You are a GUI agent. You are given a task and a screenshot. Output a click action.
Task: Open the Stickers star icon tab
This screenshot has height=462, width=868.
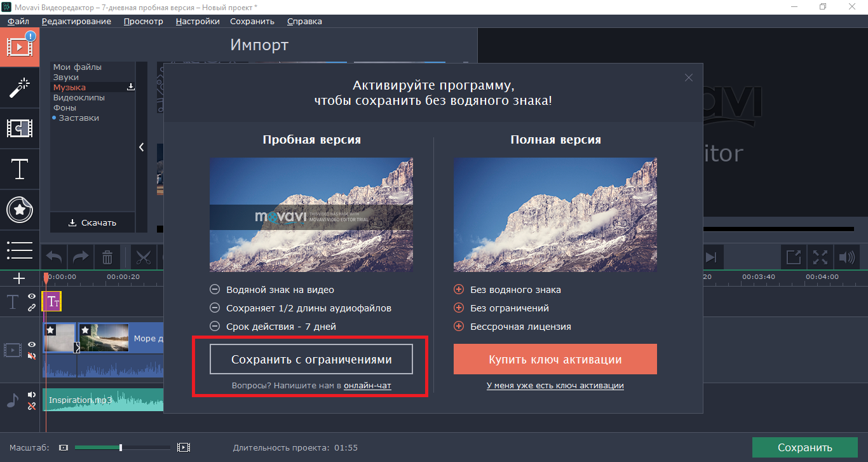(20, 210)
